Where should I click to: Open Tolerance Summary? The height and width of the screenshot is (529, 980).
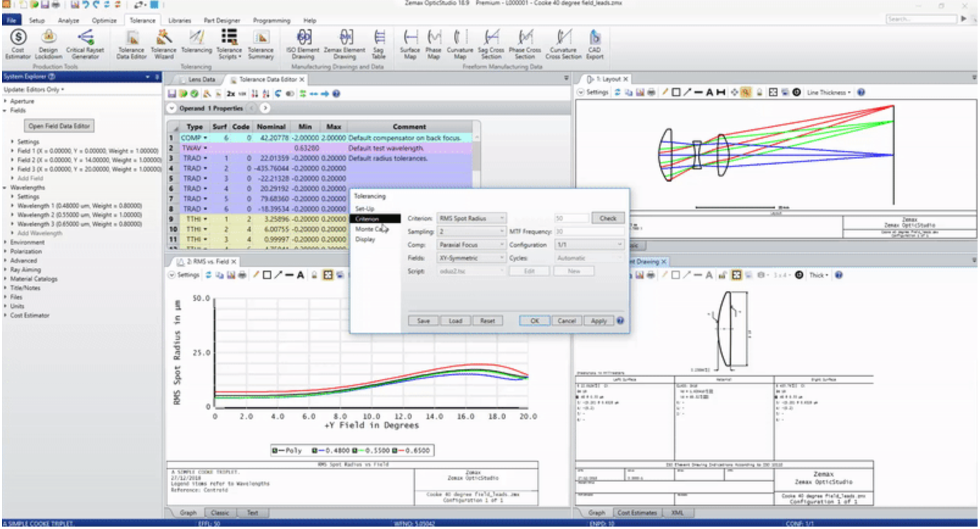260,44
